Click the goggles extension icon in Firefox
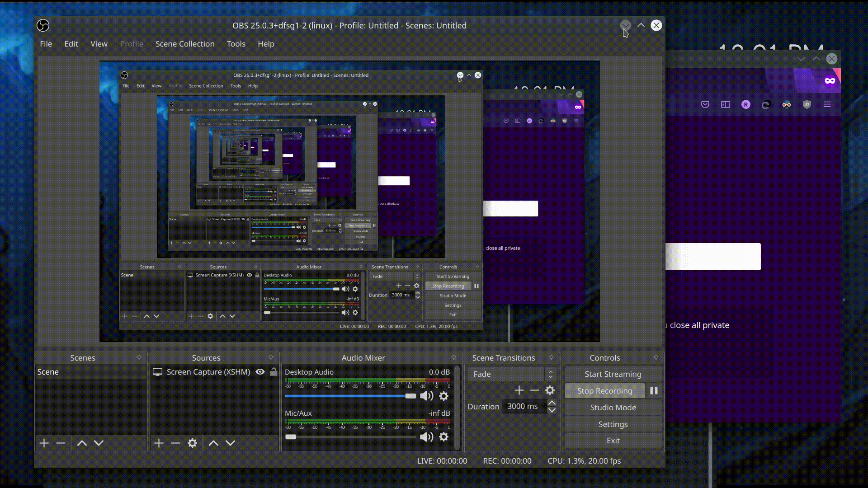Image resolution: width=868 pixels, height=488 pixels. coord(787,104)
